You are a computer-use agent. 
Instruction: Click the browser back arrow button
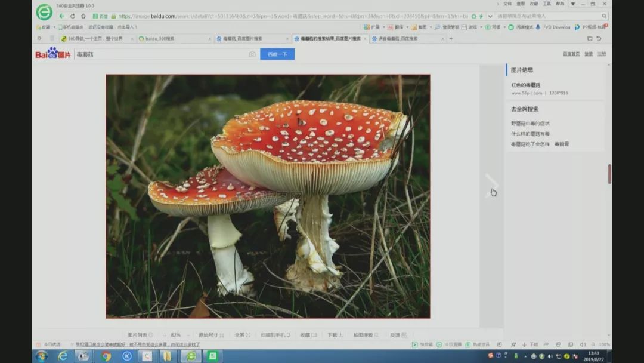point(62,16)
